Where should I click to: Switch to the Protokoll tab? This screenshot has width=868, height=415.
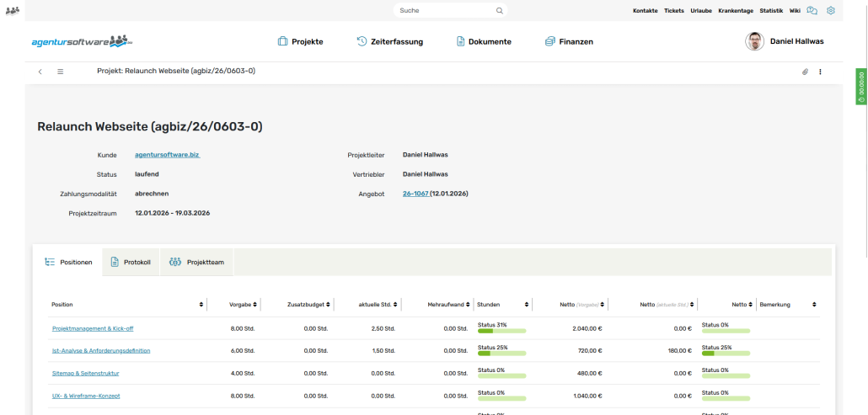[131, 262]
